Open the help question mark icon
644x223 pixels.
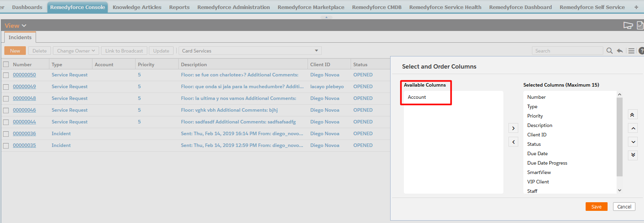click(641, 51)
